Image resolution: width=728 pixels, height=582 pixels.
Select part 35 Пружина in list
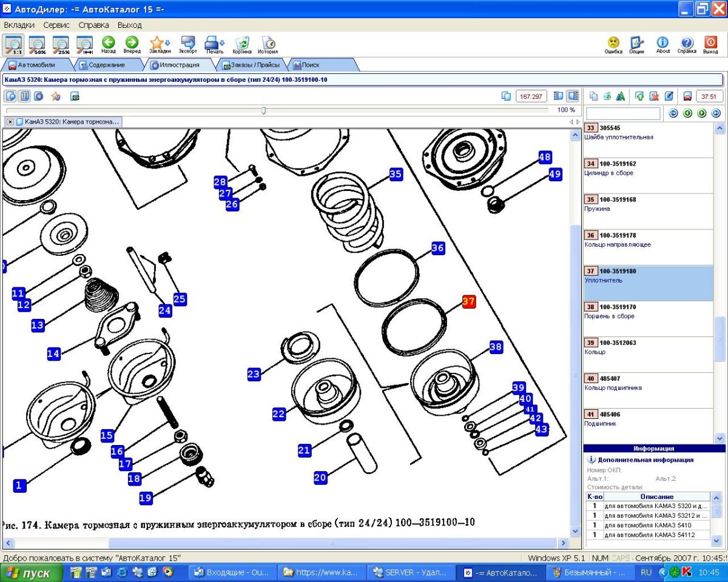click(649, 212)
